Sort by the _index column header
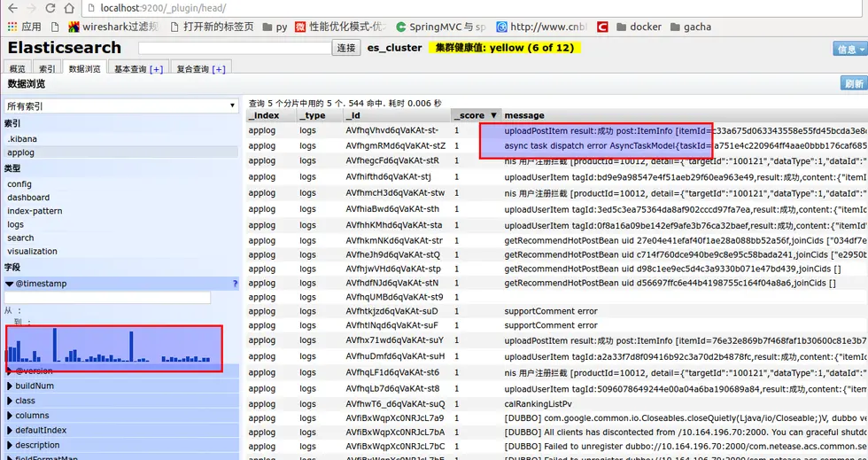 point(271,115)
